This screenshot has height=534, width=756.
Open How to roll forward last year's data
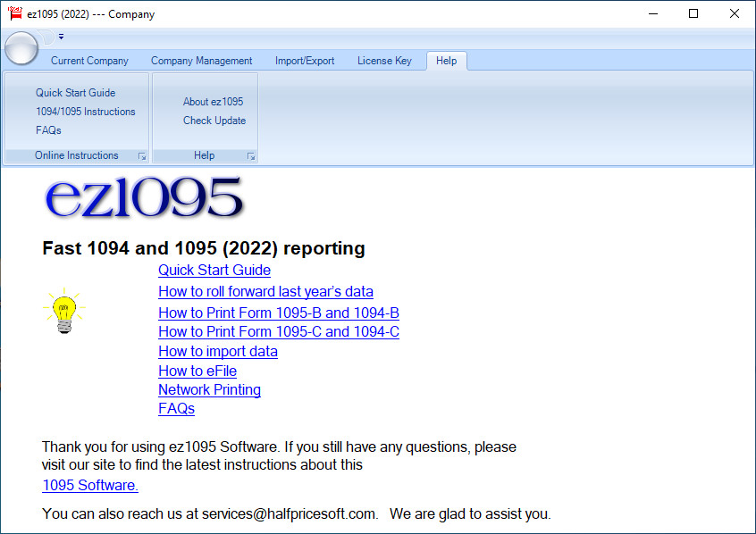click(x=265, y=292)
